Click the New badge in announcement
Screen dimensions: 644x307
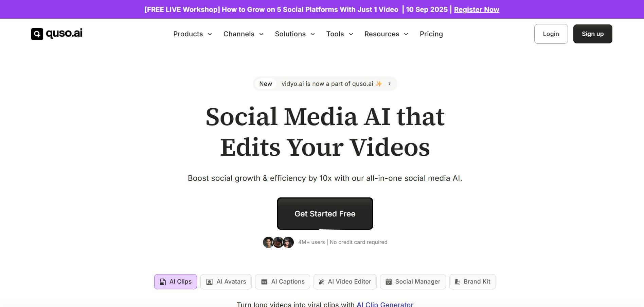[x=266, y=84]
